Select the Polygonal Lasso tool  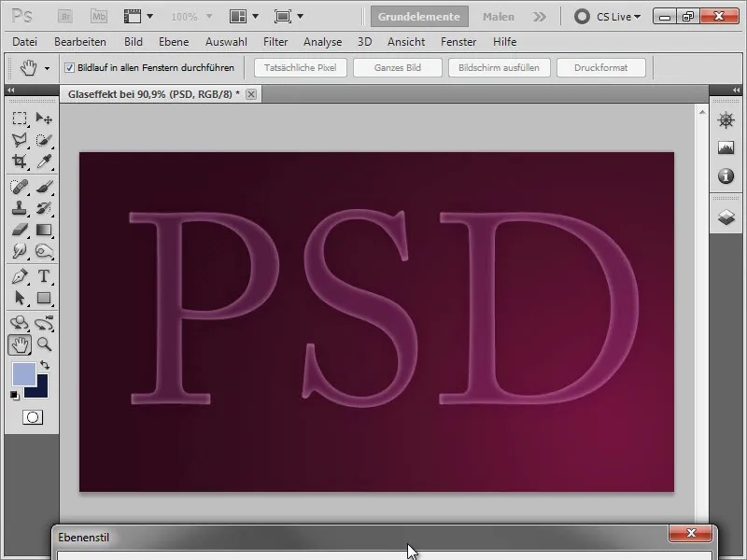point(20,139)
